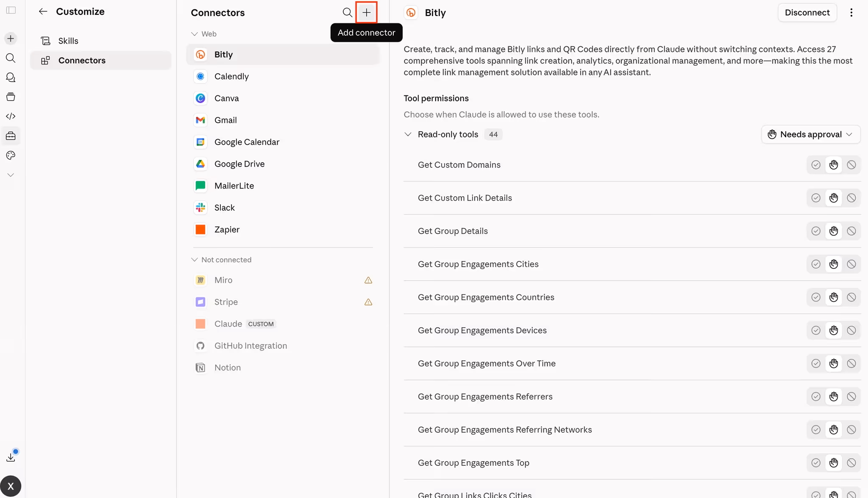Always allow Get Custom Link Details
Viewport: 868px width, 498px height.
pyautogui.click(x=816, y=198)
